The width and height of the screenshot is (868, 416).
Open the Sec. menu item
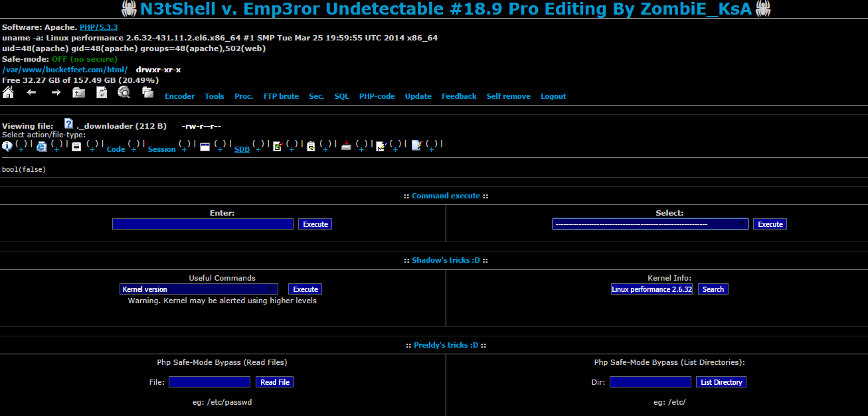click(317, 96)
